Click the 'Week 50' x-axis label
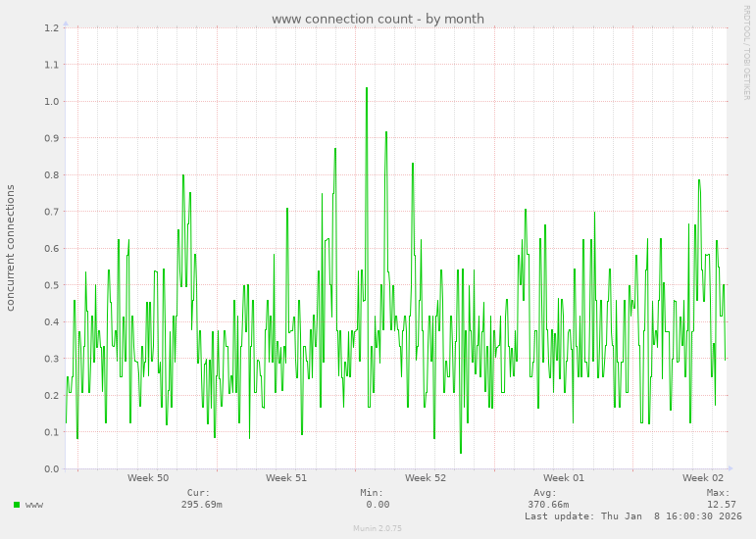This screenshot has height=539, width=756. [148, 478]
